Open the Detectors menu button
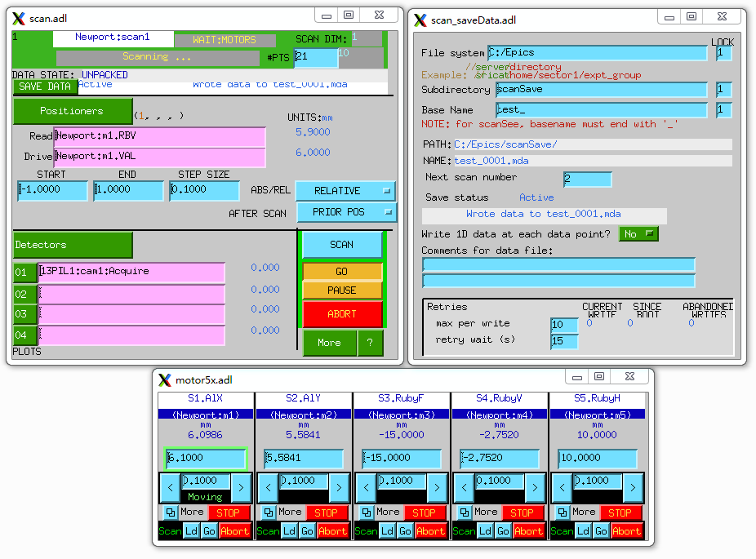 pos(73,245)
